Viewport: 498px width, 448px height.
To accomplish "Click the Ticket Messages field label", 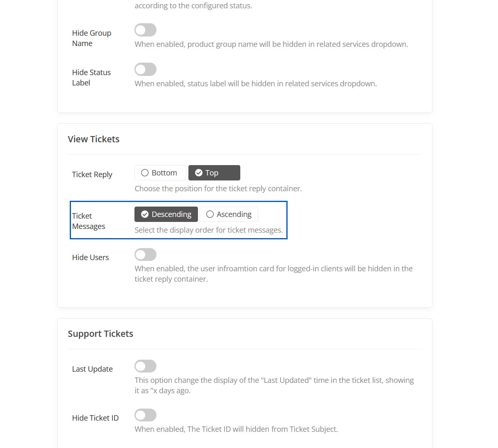I will [x=88, y=221].
